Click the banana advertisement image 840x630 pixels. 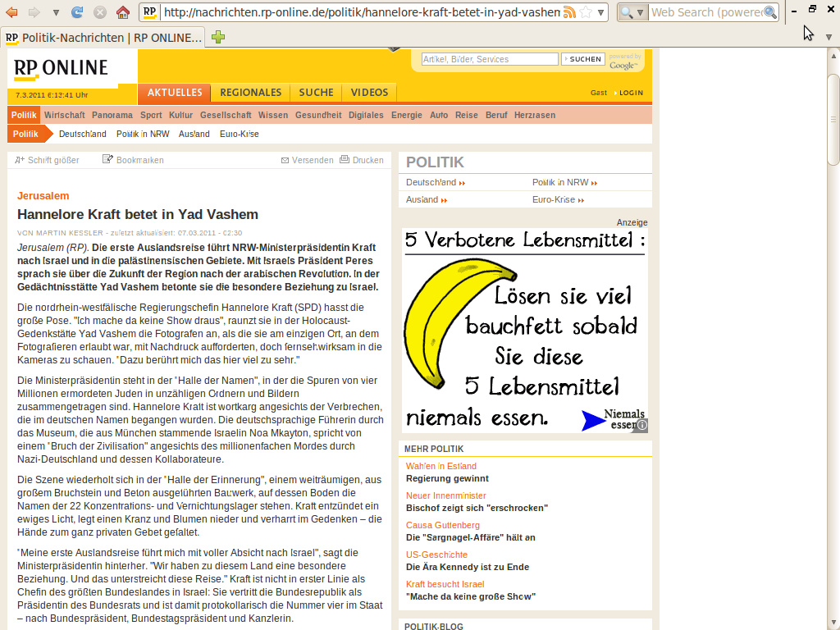(x=524, y=331)
